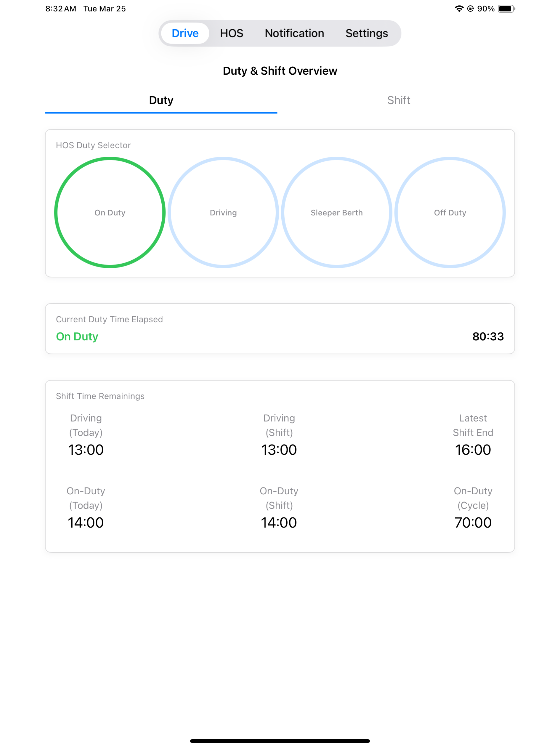Screen dimensions: 560x747
Task: Tap the Driving (Today) 13:00 value
Action: (86, 450)
